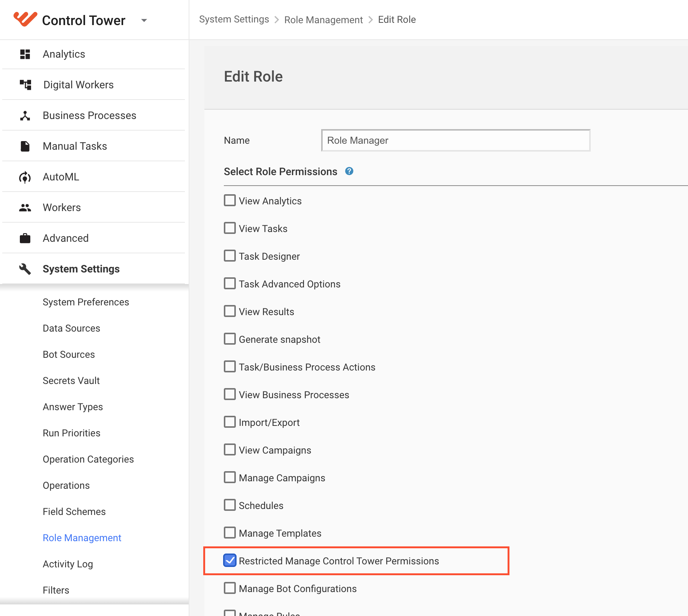688x616 pixels.
Task: Click the role Name input field
Action: click(x=456, y=140)
